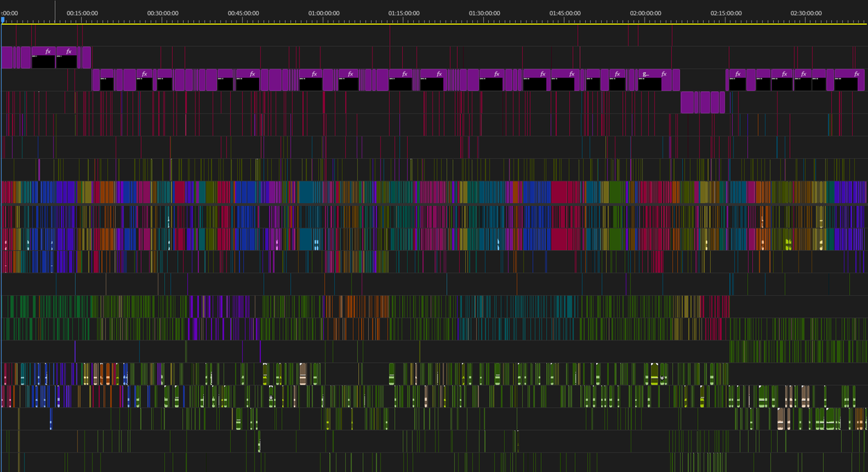This screenshot has width=868, height=472.
Task: Jump to 01:00:00:00 on the time ruler
Action: point(323,13)
